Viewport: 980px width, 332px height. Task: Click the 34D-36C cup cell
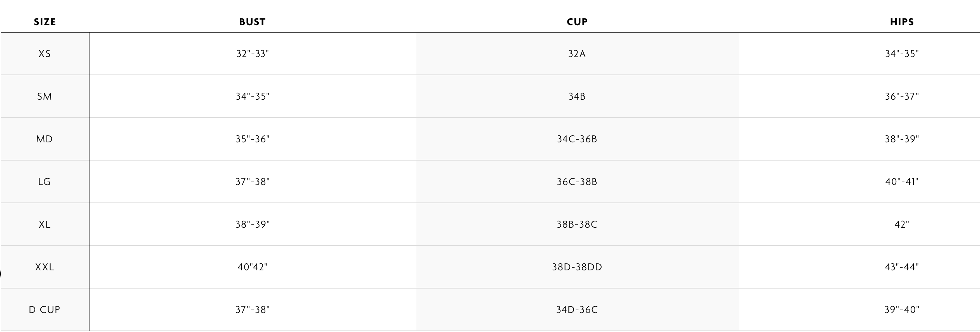click(x=577, y=310)
